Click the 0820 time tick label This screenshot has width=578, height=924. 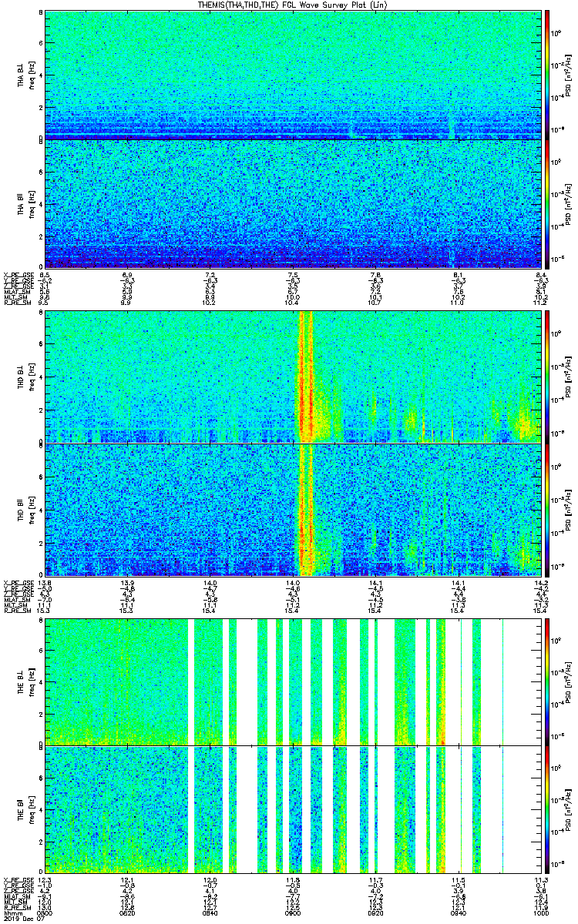(x=127, y=914)
